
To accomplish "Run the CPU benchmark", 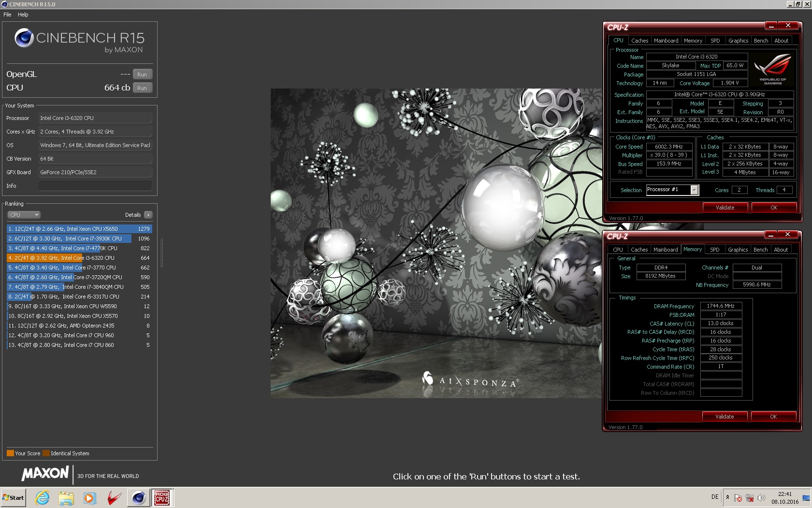I will (142, 88).
